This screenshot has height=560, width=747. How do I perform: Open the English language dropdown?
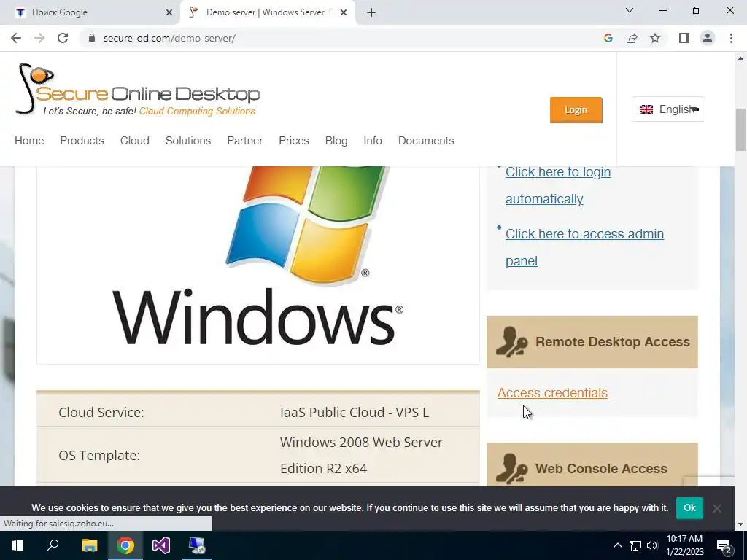click(668, 109)
